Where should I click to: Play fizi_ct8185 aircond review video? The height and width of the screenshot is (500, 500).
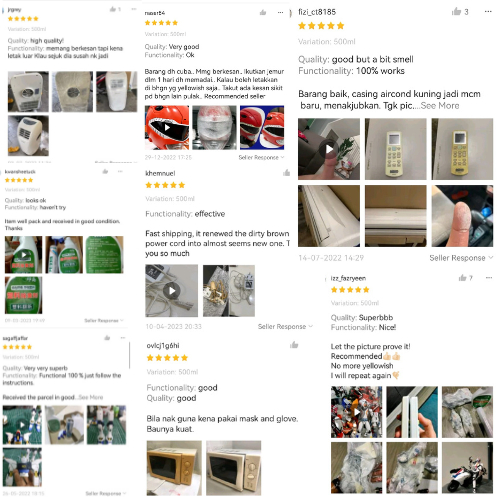pyautogui.click(x=329, y=149)
